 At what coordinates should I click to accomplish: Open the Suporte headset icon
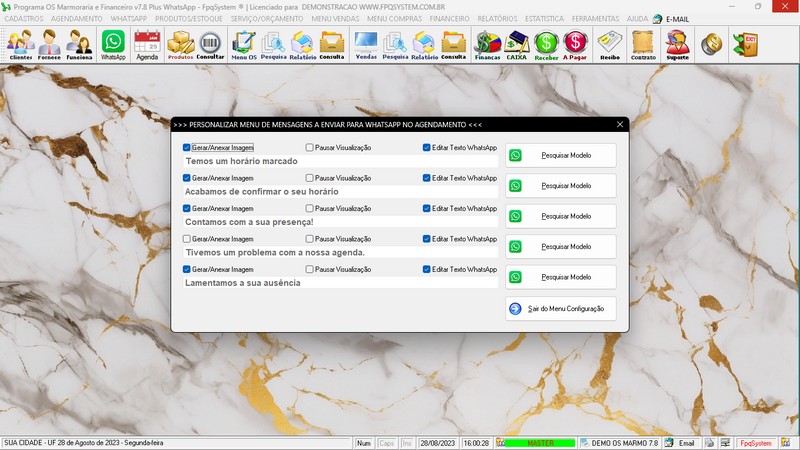[x=678, y=45]
